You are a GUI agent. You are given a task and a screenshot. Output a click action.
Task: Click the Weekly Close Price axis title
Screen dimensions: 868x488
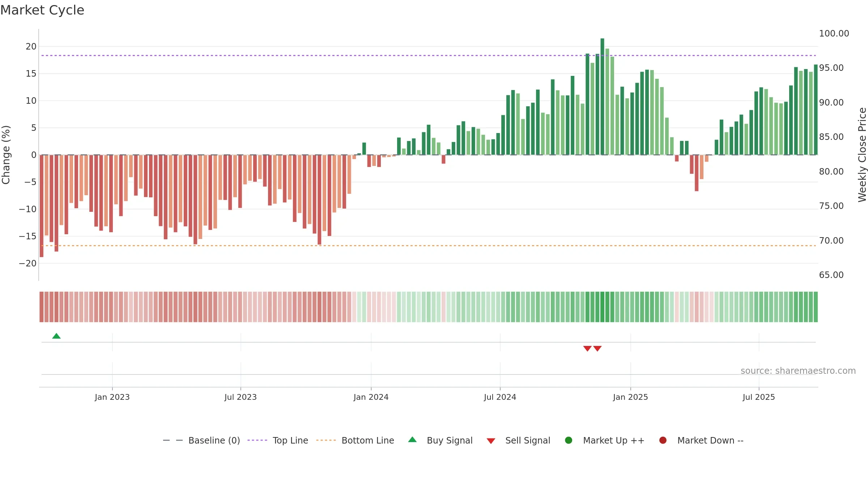tap(862, 155)
